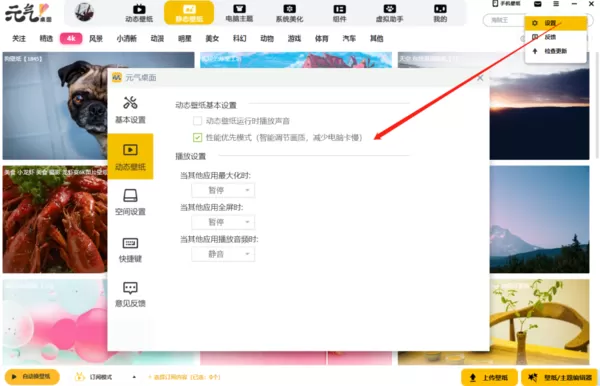Choose 检查更新 in the dropdown menu
The height and width of the screenshot is (386, 600).
[556, 51]
